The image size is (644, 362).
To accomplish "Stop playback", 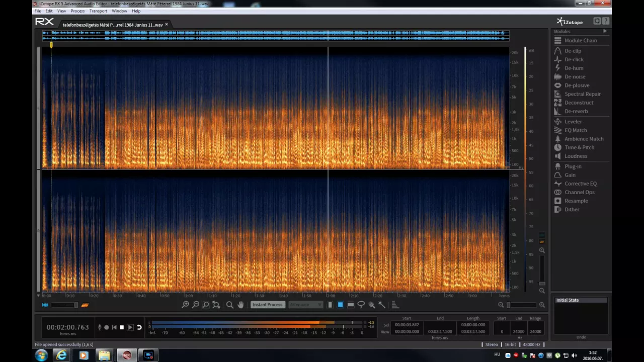I will tap(121, 327).
